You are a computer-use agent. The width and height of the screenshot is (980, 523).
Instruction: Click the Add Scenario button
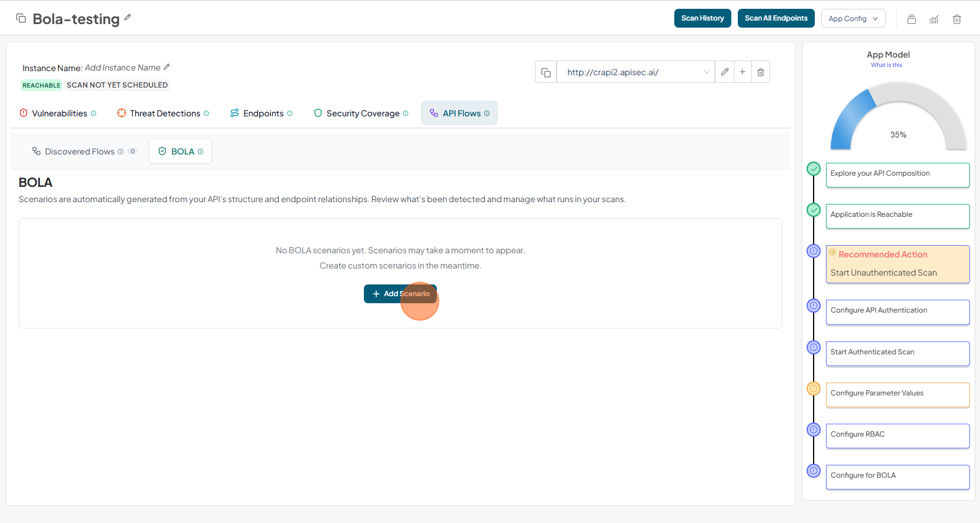tap(400, 294)
